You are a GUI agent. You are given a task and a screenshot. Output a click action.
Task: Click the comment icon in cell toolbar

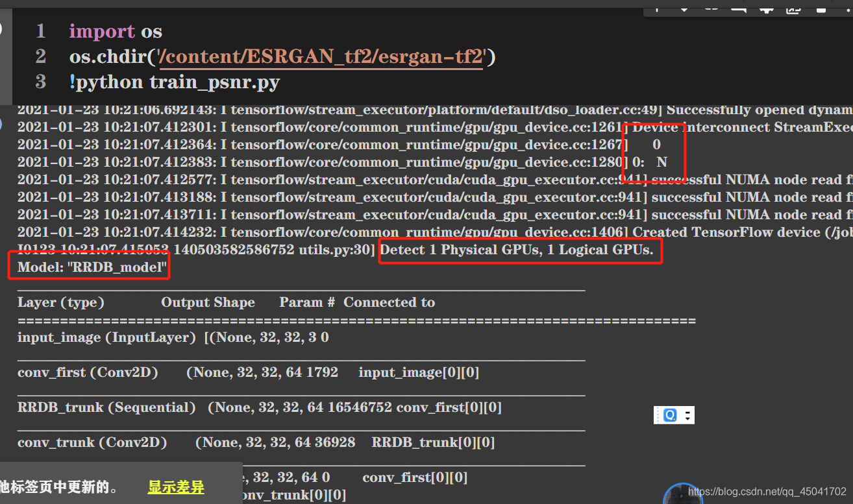739,9
